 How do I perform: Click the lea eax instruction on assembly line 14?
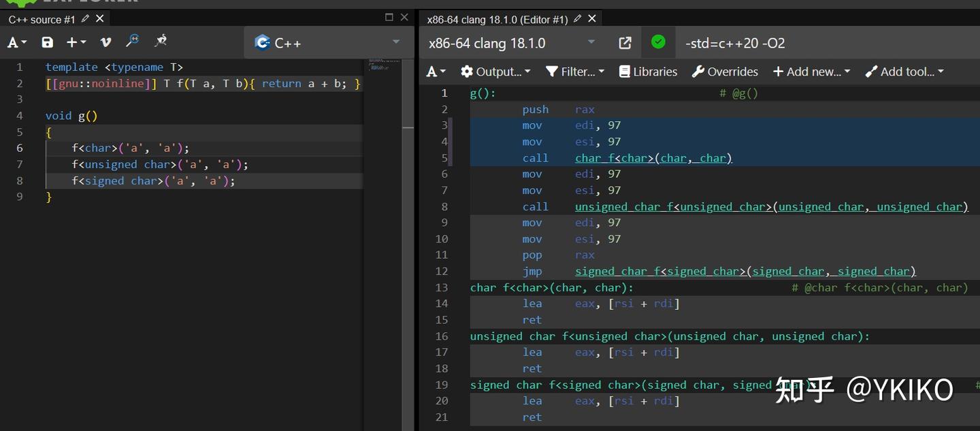point(601,304)
